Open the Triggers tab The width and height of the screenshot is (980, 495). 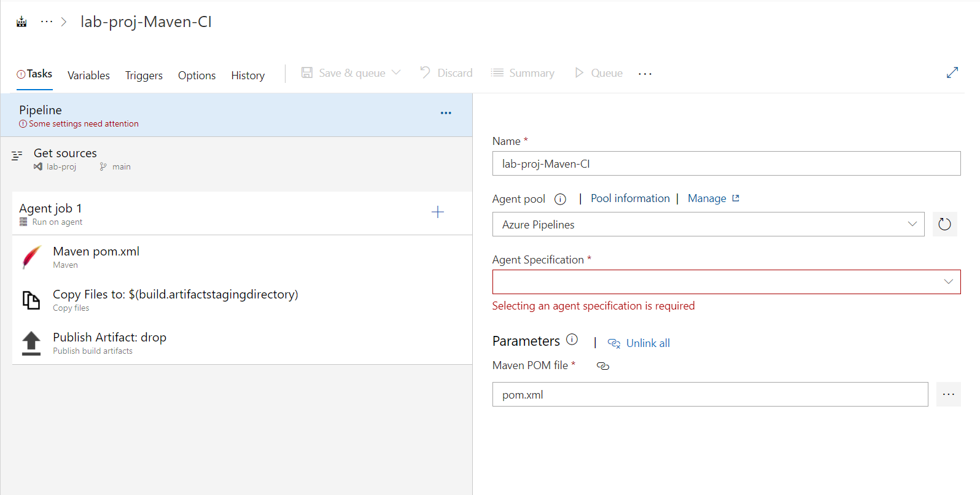coord(144,76)
